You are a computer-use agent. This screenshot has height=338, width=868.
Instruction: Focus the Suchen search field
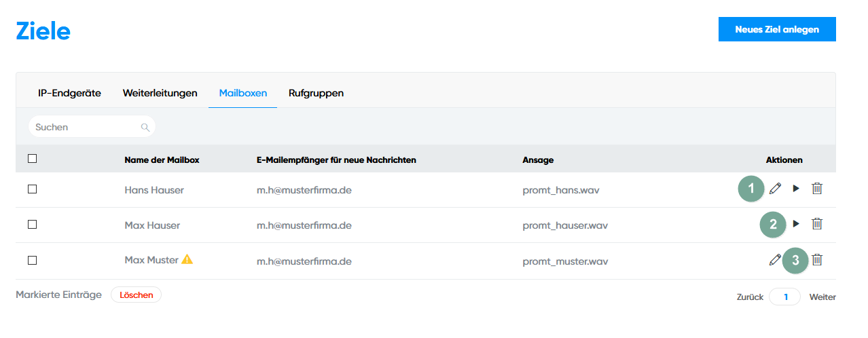pyautogui.click(x=85, y=127)
